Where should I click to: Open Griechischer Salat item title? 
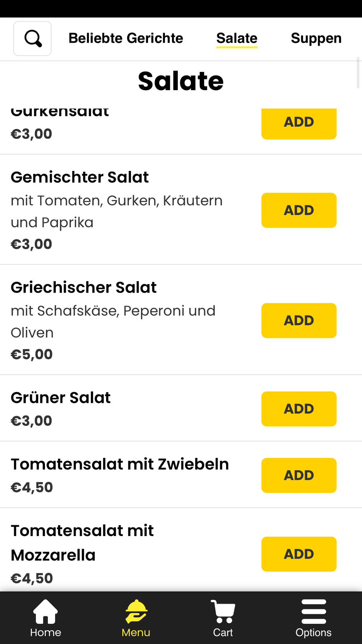pos(84,287)
